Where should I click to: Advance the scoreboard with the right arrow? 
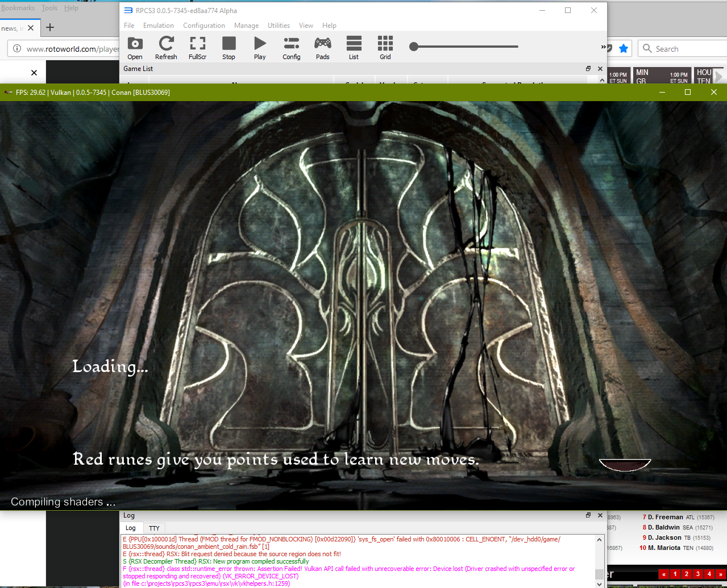(719, 76)
